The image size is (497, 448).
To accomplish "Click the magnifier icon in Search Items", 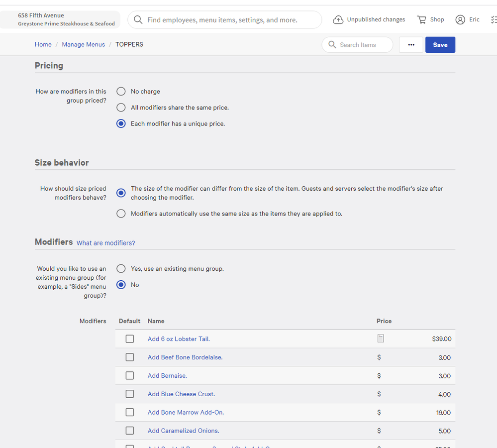I will coord(332,45).
